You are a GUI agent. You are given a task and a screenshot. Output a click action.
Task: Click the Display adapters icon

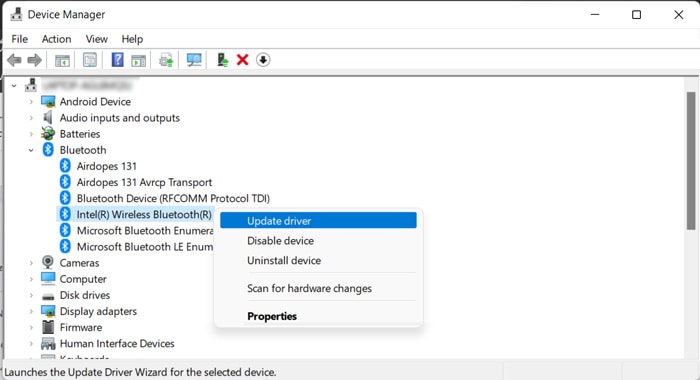tap(48, 311)
